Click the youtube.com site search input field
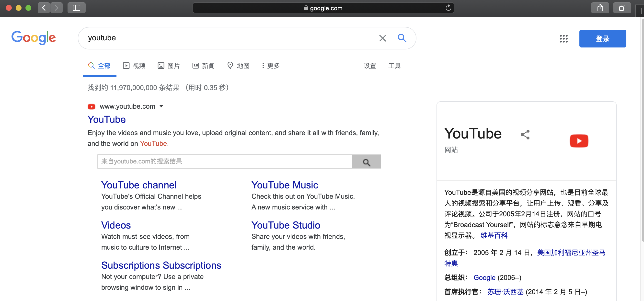Screen dimensions: 644x301 click(x=225, y=162)
